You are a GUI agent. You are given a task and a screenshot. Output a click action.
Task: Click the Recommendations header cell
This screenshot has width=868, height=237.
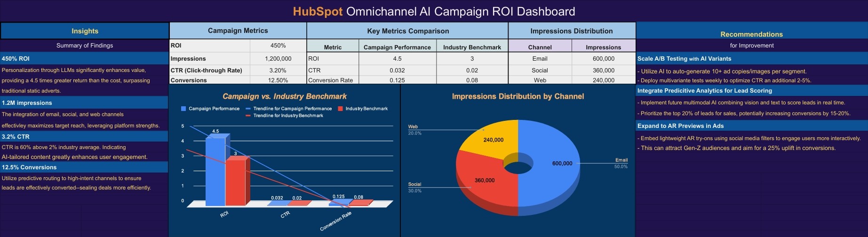pos(752,31)
